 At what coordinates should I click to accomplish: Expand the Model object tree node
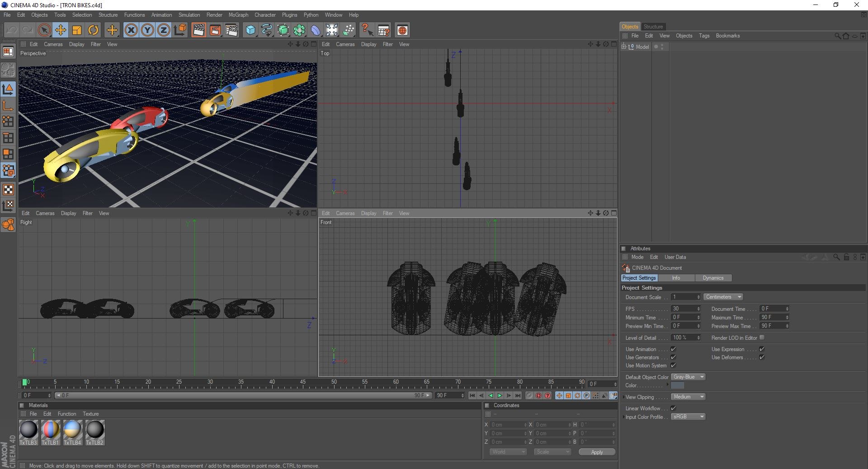[x=624, y=47]
